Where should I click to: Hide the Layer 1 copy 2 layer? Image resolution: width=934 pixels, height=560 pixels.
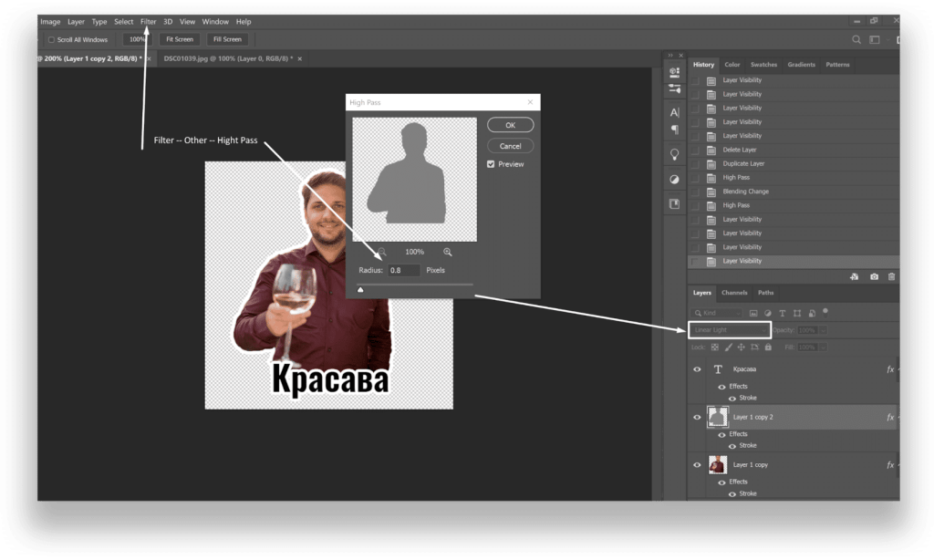tap(697, 417)
